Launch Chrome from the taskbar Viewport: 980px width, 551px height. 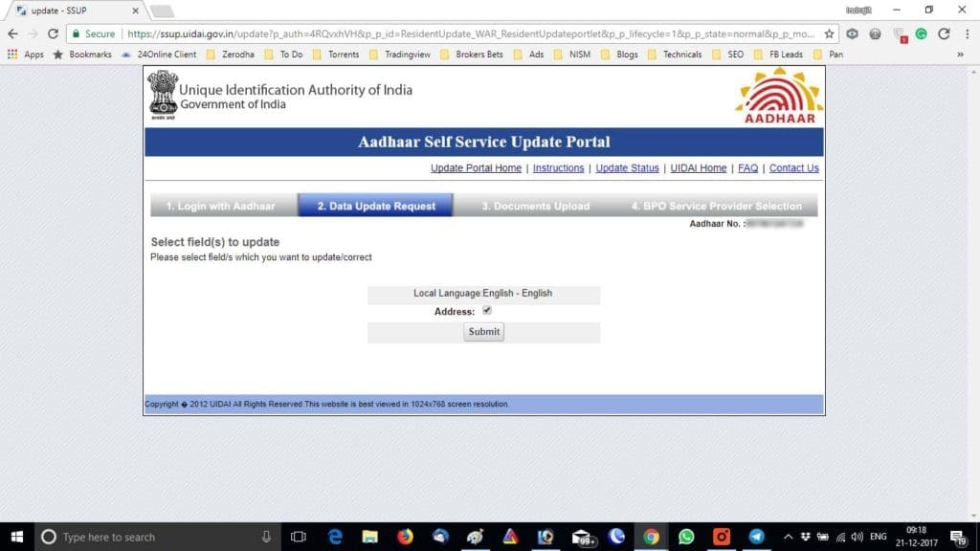[651, 537]
